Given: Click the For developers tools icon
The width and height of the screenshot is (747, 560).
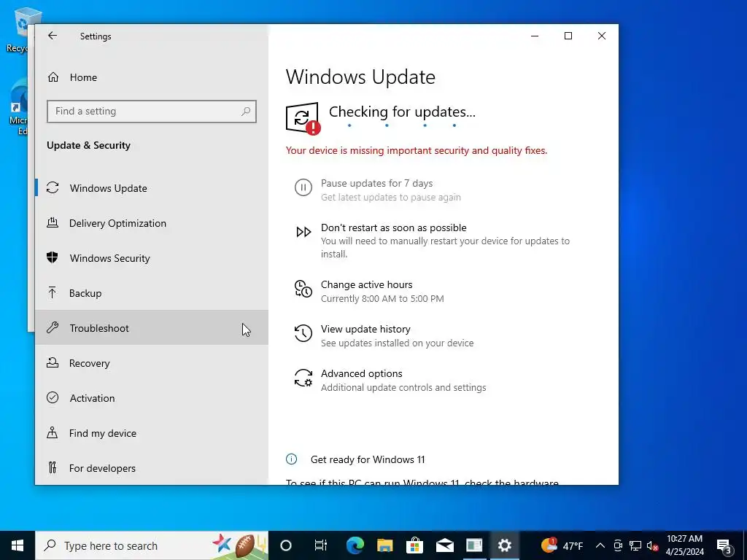Looking at the screenshot, I should click(53, 467).
